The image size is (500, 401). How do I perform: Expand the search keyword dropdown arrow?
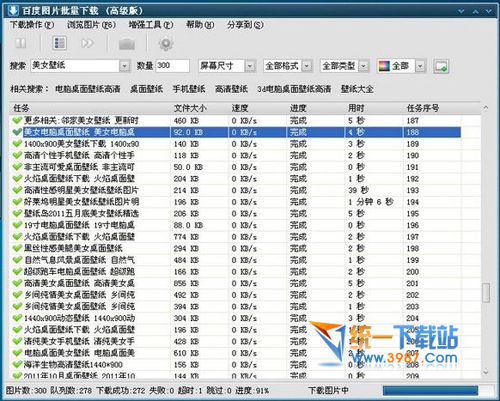tap(124, 66)
